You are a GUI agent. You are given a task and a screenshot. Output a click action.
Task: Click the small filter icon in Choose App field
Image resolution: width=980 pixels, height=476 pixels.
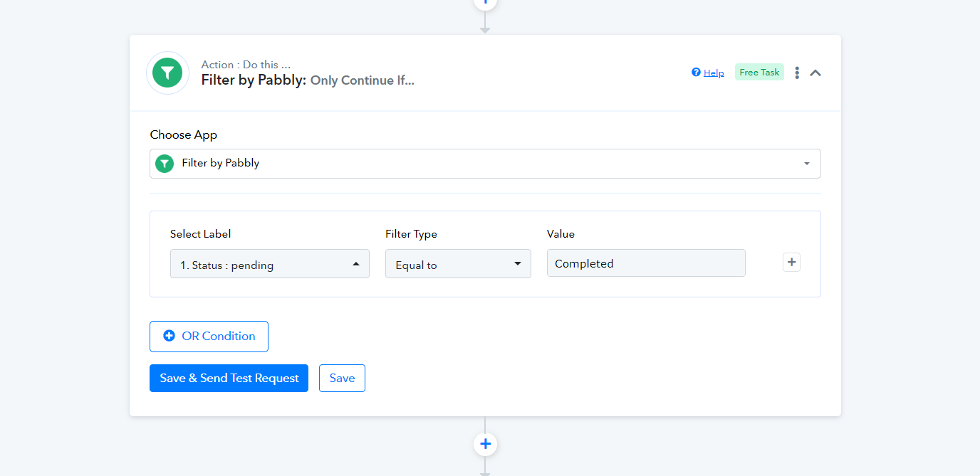pyautogui.click(x=165, y=164)
